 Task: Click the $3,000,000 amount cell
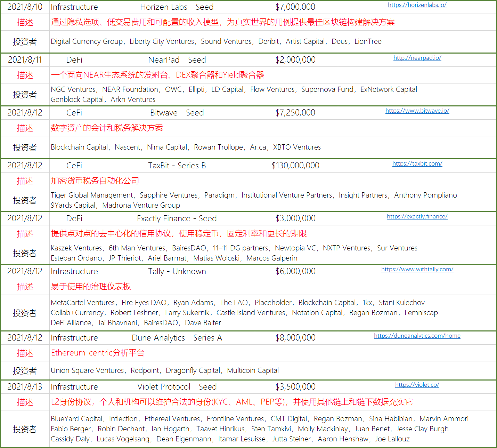[x=296, y=218]
